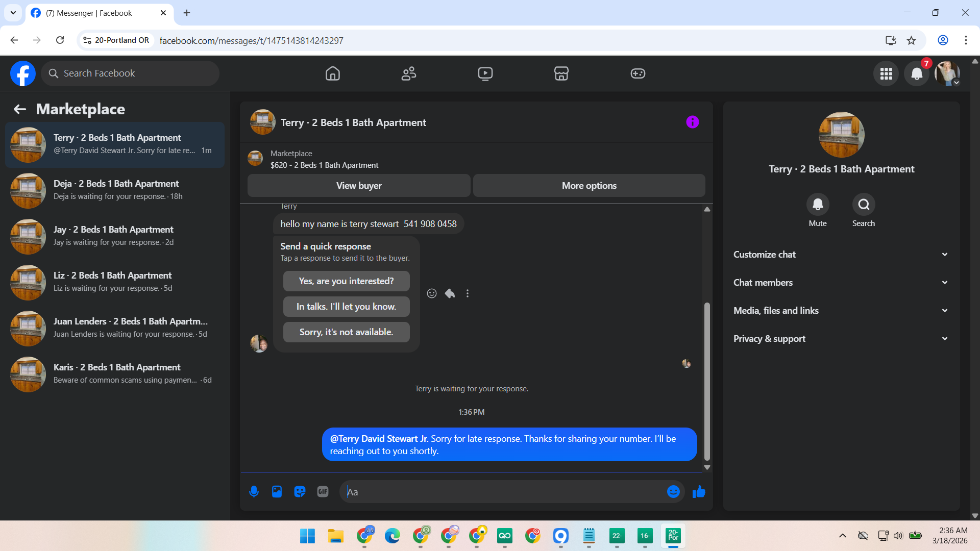Open the $620 listing thumbnail under header
This screenshot has height=551, width=980.
(255, 158)
